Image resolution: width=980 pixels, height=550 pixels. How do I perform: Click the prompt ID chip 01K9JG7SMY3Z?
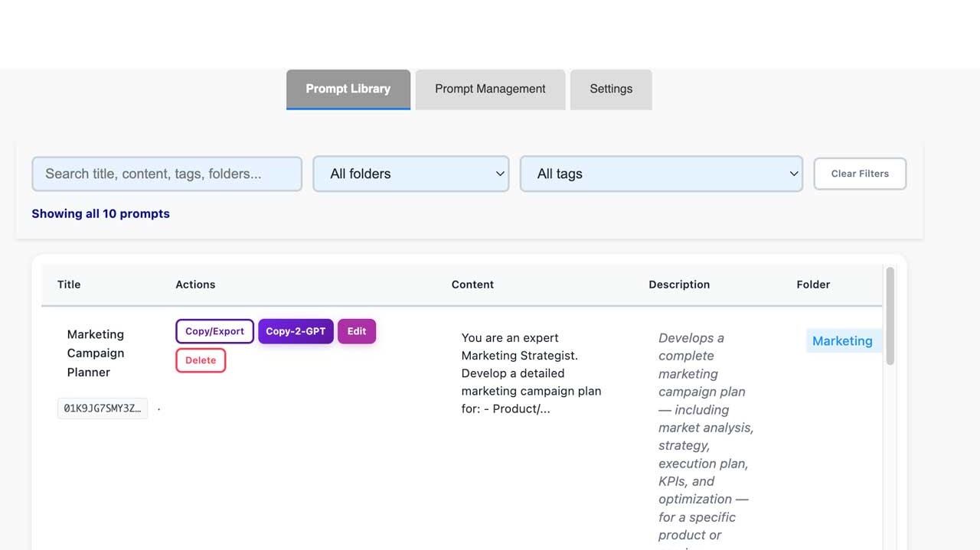(x=103, y=408)
